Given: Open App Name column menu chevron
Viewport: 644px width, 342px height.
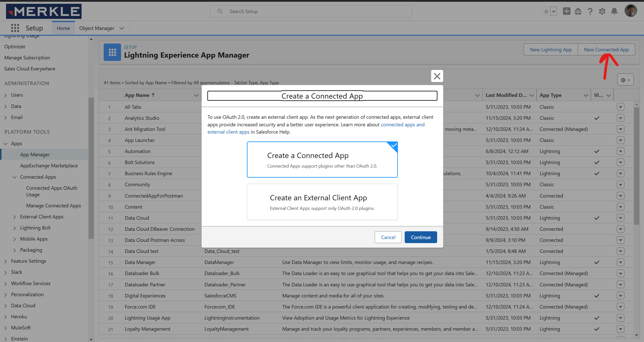Looking at the screenshot, I should click(x=196, y=95).
